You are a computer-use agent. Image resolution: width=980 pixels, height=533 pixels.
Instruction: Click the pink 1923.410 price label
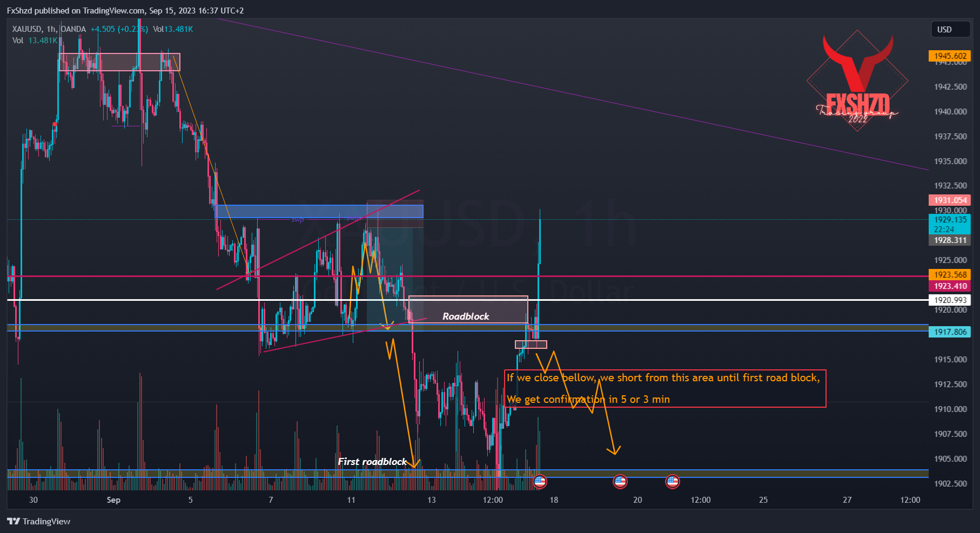(x=950, y=286)
